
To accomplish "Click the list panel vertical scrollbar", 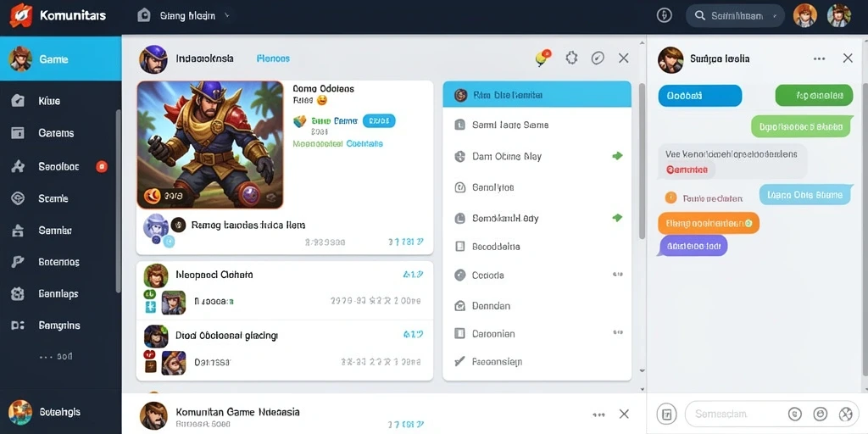I will [x=643, y=162].
